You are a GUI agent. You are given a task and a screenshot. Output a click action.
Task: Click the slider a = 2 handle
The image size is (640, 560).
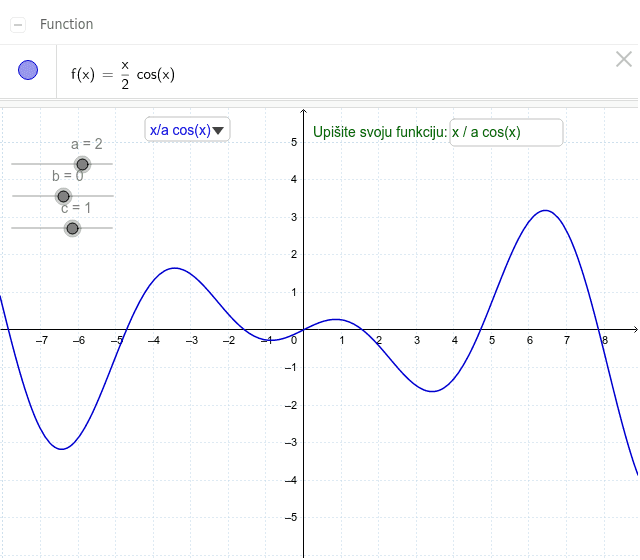pyautogui.click(x=82, y=164)
